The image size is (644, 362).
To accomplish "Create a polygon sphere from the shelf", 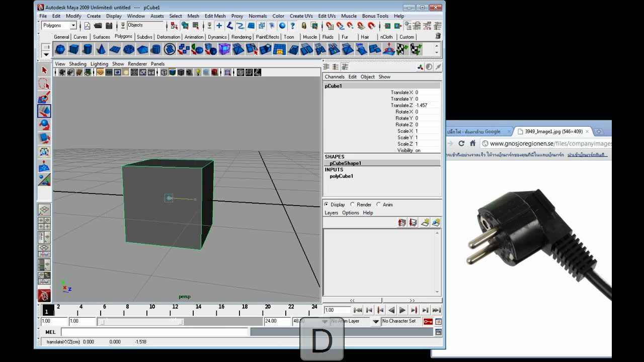I will pyautogui.click(x=60, y=49).
